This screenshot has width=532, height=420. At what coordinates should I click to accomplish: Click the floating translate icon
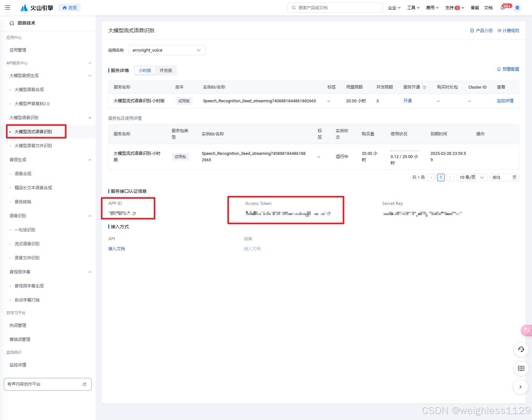click(x=527, y=330)
